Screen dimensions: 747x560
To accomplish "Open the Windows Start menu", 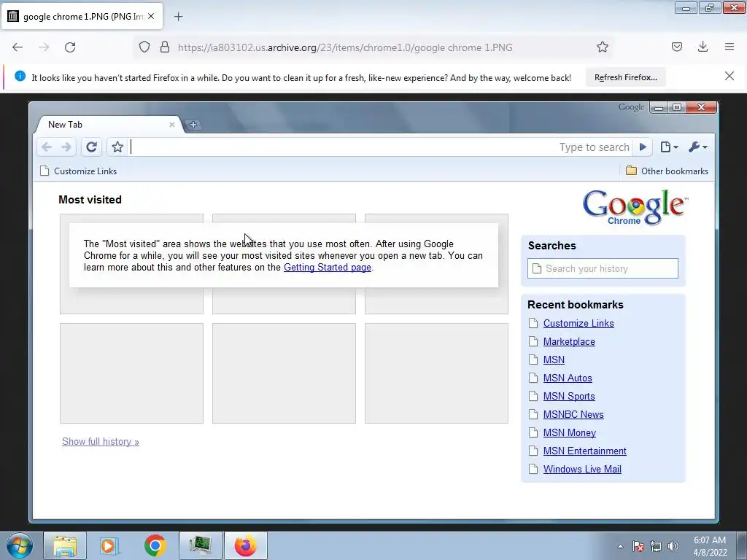I will [20, 545].
